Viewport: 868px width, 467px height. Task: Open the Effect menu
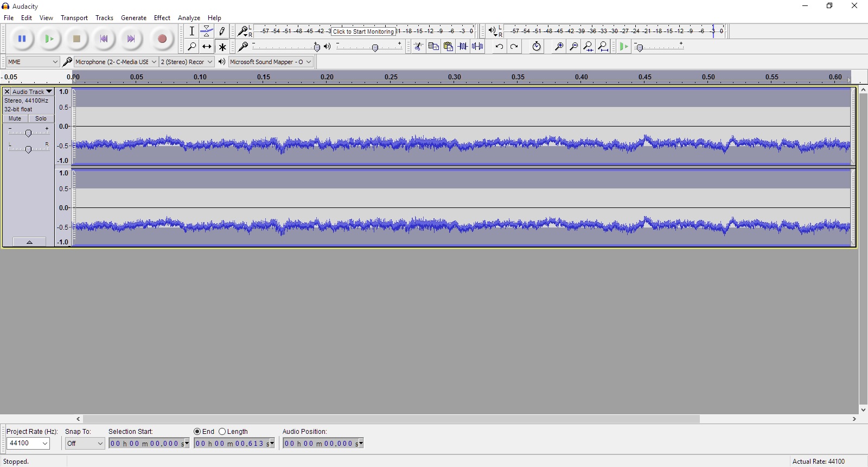tap(162, 18)
